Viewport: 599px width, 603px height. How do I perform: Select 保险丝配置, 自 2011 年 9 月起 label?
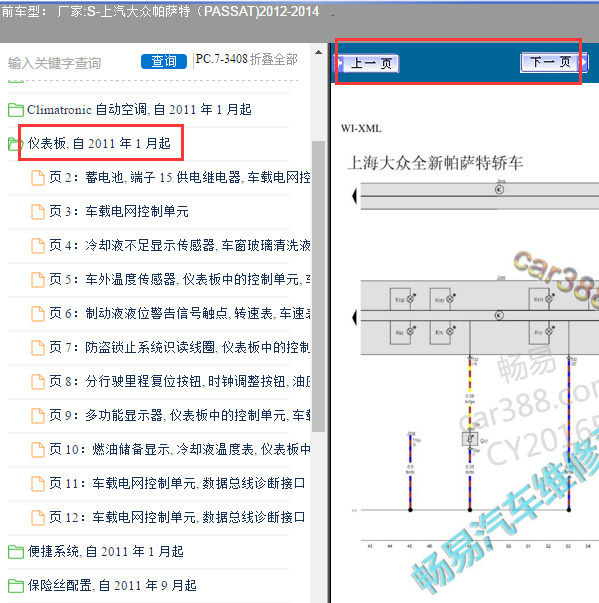[x=112, y=586]
